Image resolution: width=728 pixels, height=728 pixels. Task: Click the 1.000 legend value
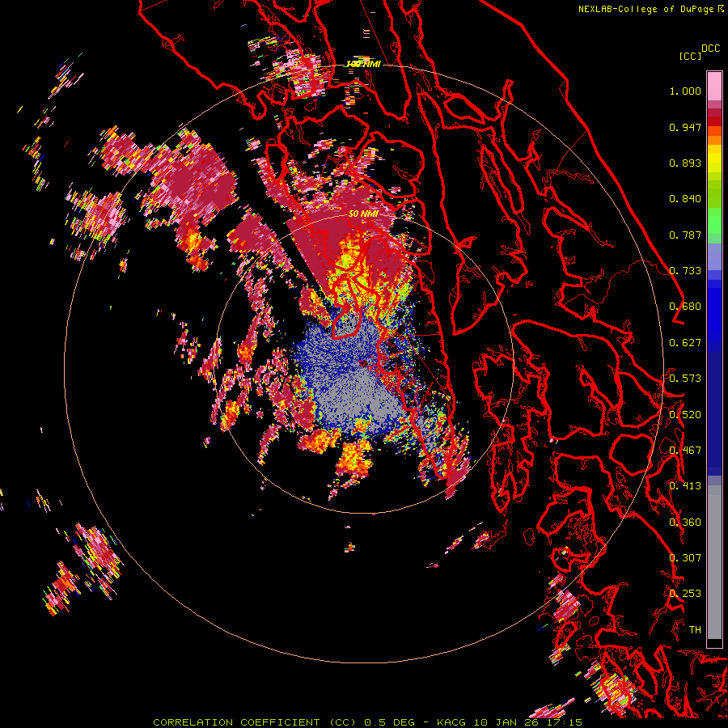[685, 91]
